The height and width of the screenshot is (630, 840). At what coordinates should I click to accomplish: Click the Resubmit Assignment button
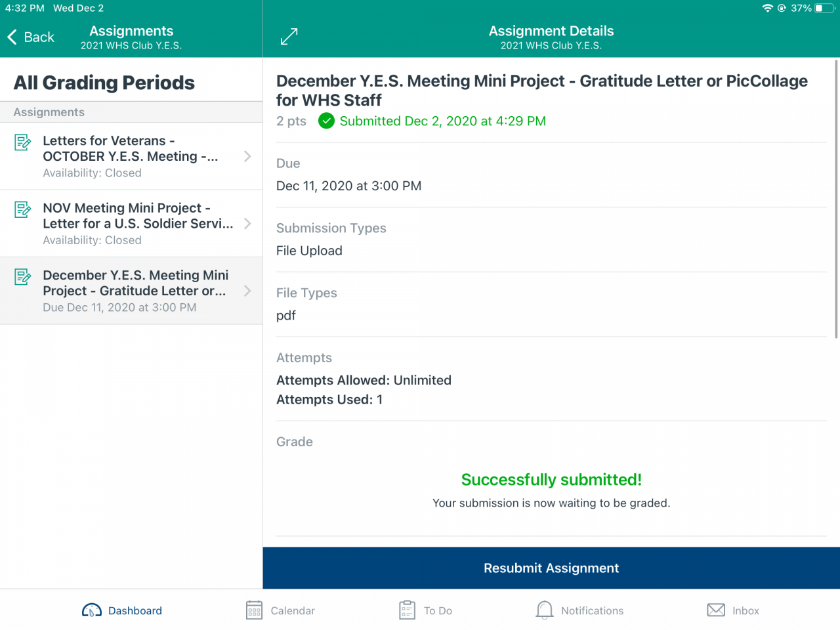[x=551, y=568]
